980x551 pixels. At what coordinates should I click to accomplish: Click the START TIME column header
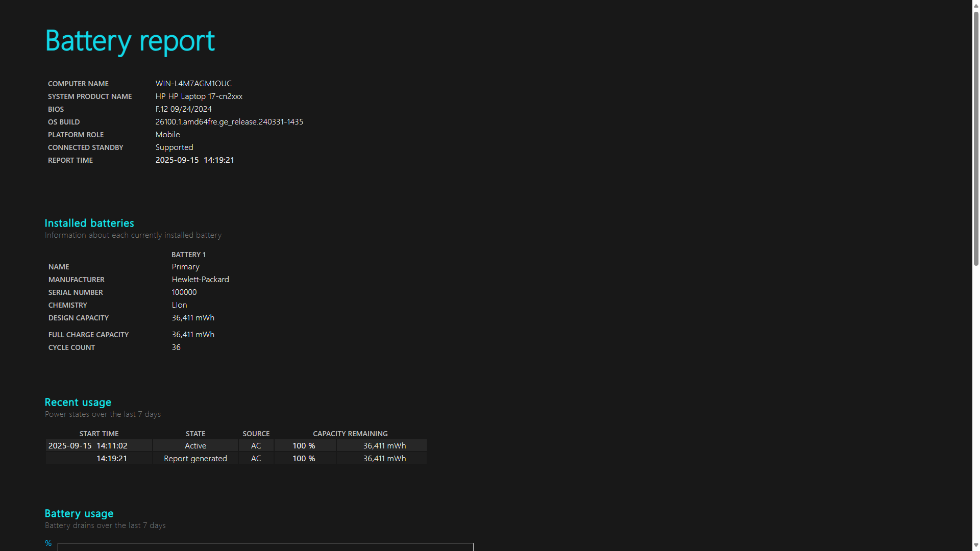(99, 434)
